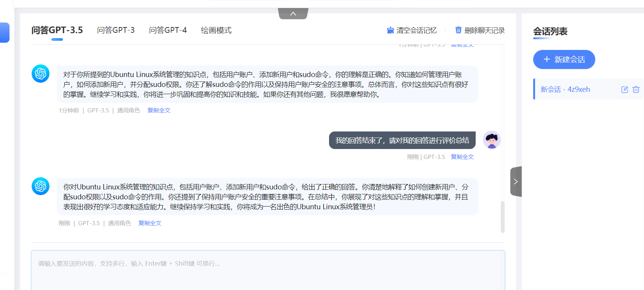644x290 pixels.
Task: Click the reply text starting 对于你所提到的Ubuntu
Action: [x=267, y=84]
